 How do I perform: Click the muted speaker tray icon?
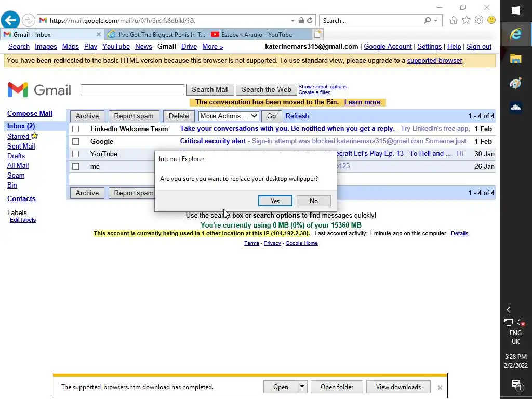tap(521, 322)
